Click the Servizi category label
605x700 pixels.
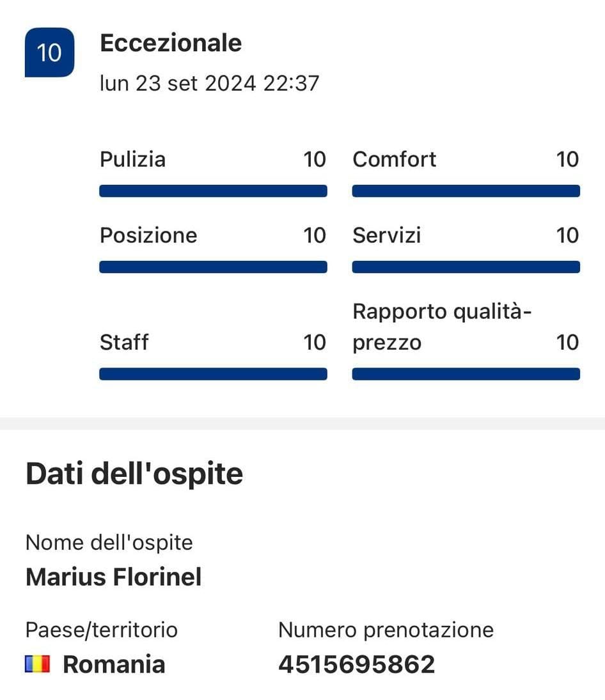(x=386, y=235)
